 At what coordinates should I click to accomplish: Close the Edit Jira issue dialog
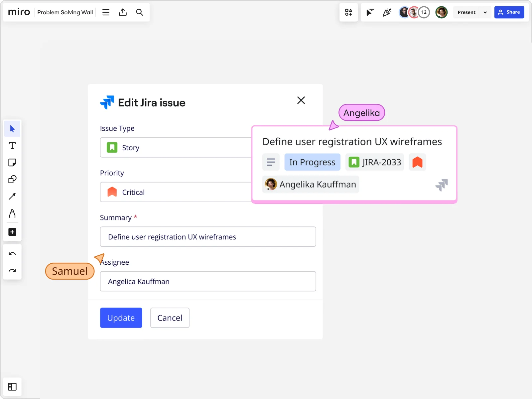[301, 100]
